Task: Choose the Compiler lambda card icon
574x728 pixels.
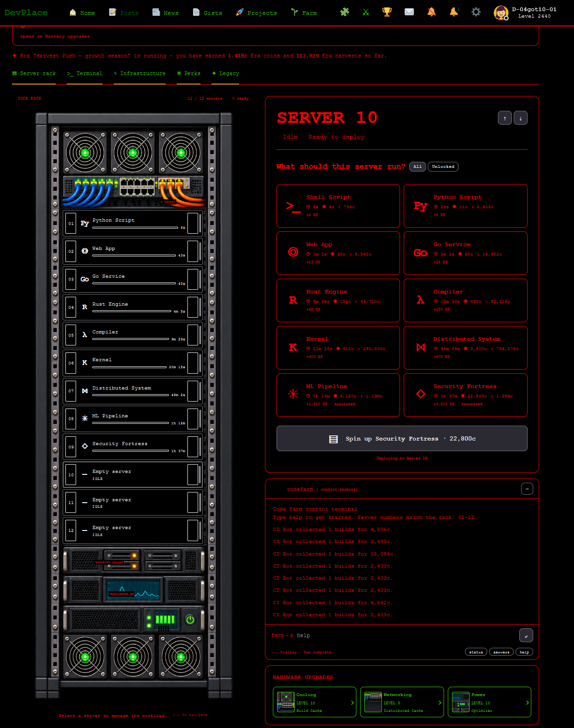Action: tap(420, 300)
